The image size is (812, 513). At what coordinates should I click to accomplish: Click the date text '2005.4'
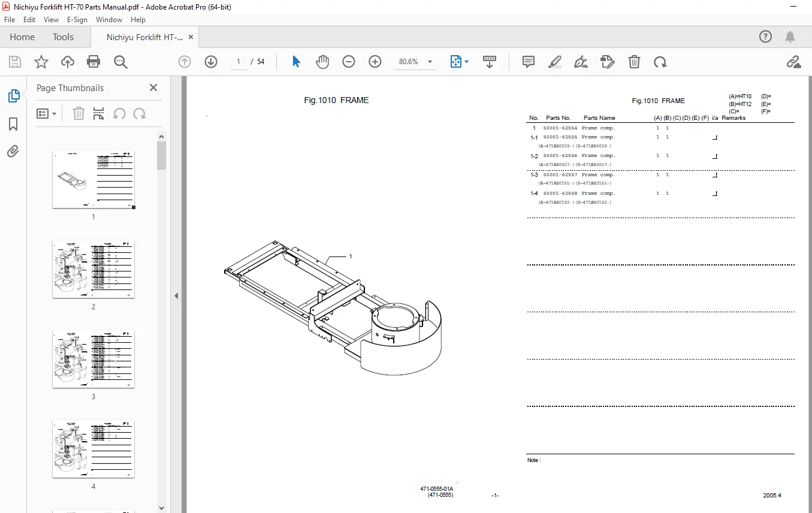point(772,496)
